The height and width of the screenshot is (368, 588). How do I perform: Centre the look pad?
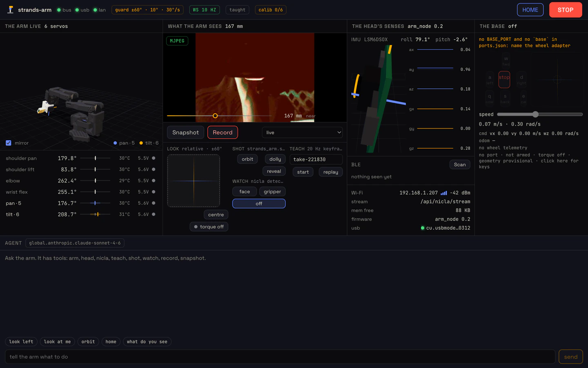click(x=216, y=215)
